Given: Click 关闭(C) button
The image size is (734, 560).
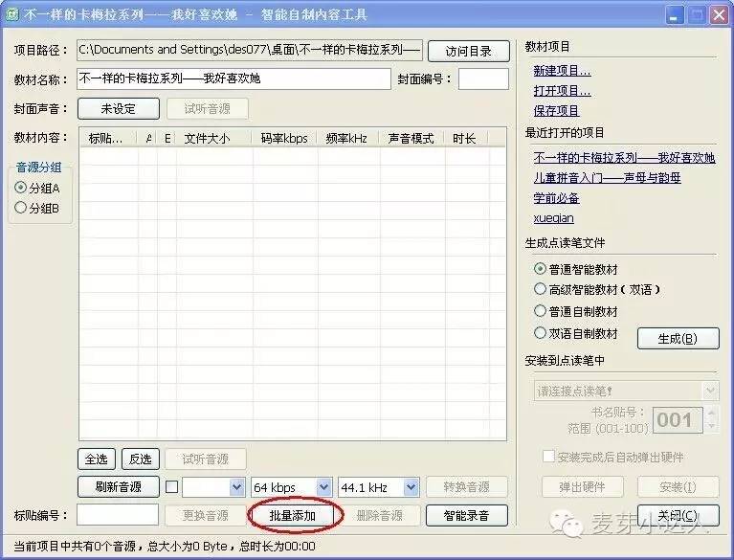Looking at the screenshot, I should point(678,516).
